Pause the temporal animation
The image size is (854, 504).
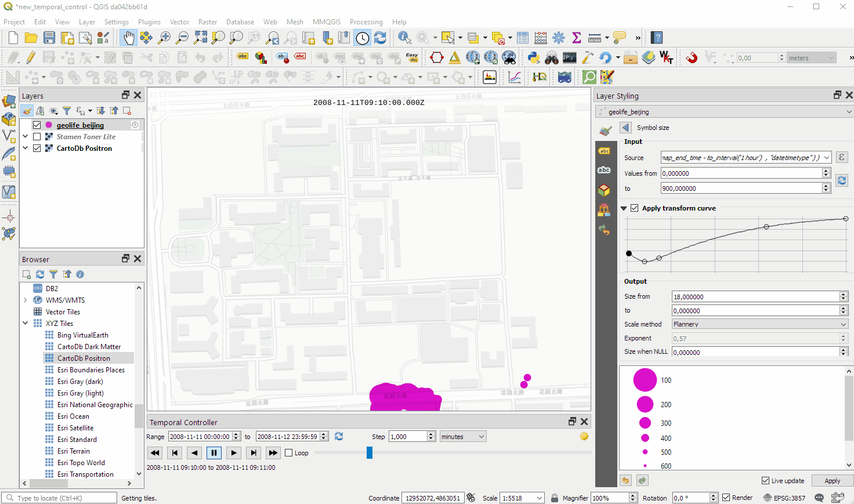coord(214,453)
